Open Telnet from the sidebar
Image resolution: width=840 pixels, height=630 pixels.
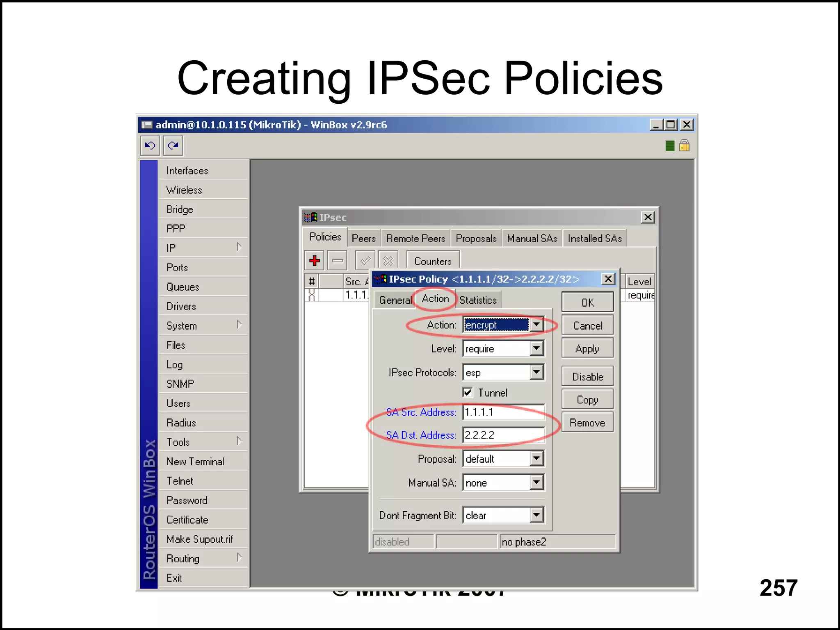(203, 481)
